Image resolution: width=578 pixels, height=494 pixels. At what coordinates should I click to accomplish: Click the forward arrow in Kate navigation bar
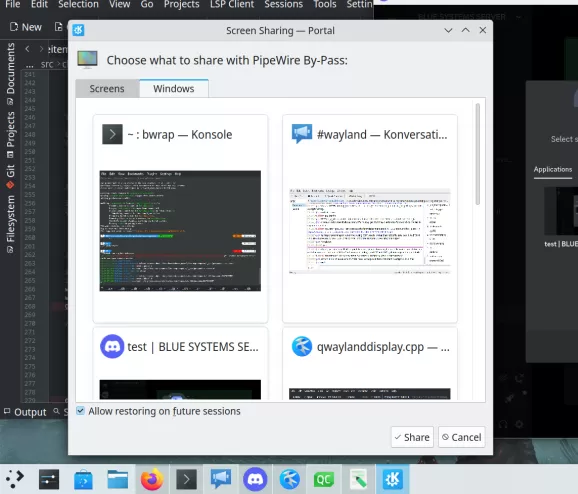41,49
